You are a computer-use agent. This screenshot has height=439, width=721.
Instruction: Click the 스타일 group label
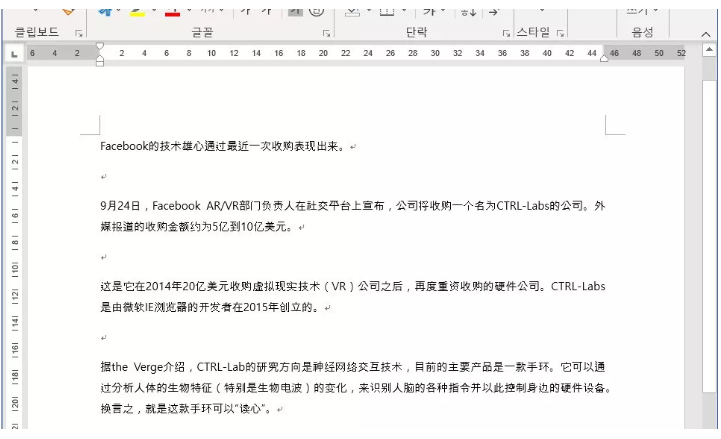click(x=533, y=32)
